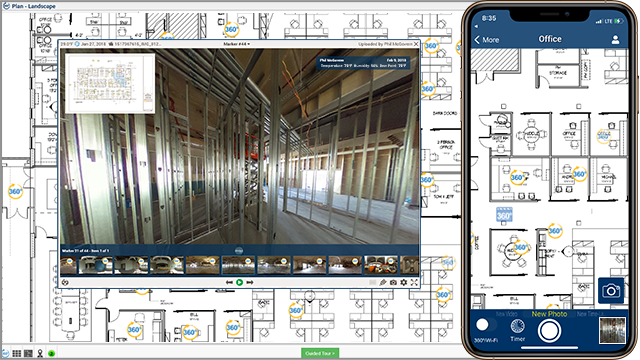This screenshot has height=360, width=640.
Task: Switch to the New Video mode tab
Action: click(506, 314)
